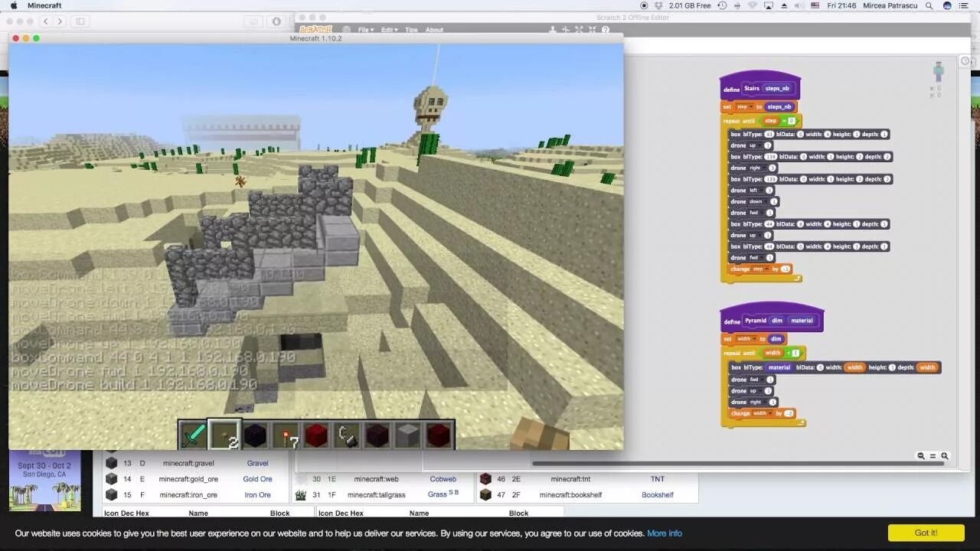Accept cookies with Got it! button
The height and width of the screenshot is (551, 980).
tap(926, 533)
